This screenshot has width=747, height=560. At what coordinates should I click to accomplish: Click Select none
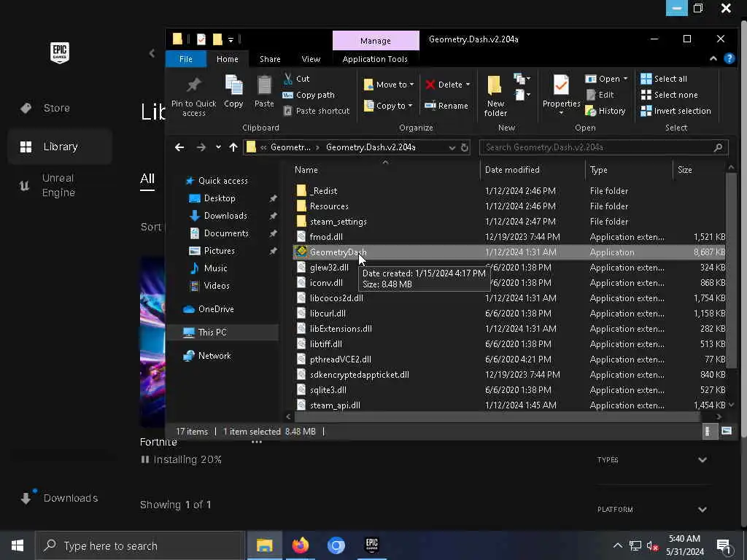click(x=669, y=95)
